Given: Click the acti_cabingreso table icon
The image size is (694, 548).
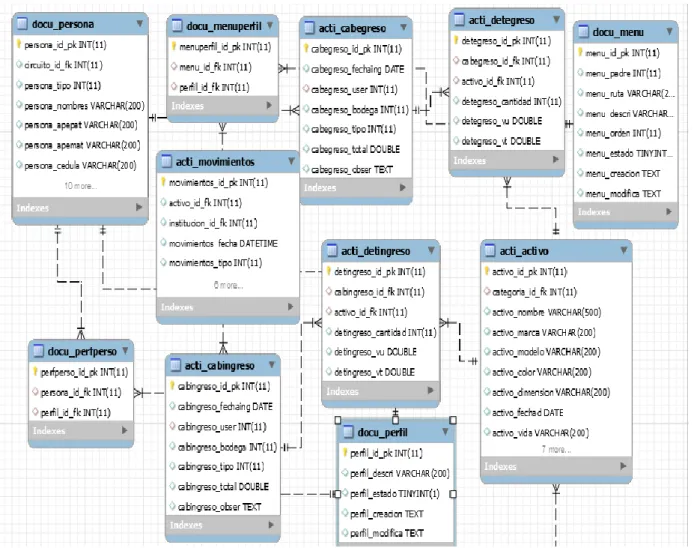Looking at the screenshot, I should 175,366.
